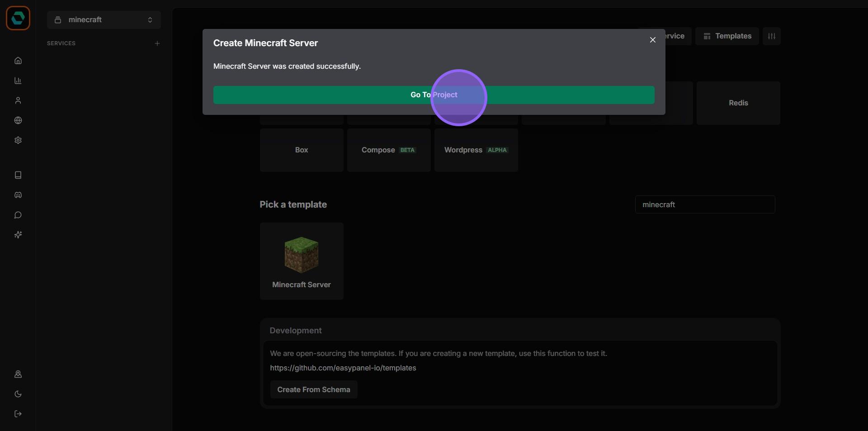Viewport: 868px width, 431px height.
Task: Click the Create From Schema button
Action: [314, 390]
